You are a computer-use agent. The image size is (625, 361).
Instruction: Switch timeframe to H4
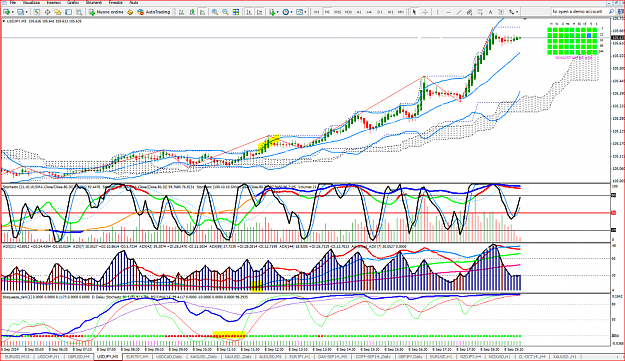pyautogui.click(x=369, y=12)
